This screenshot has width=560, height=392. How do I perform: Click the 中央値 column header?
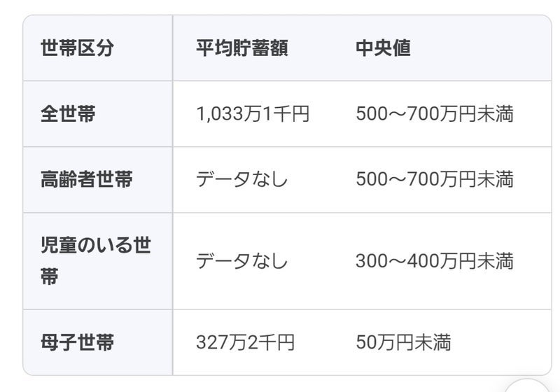tap(383, 48)
